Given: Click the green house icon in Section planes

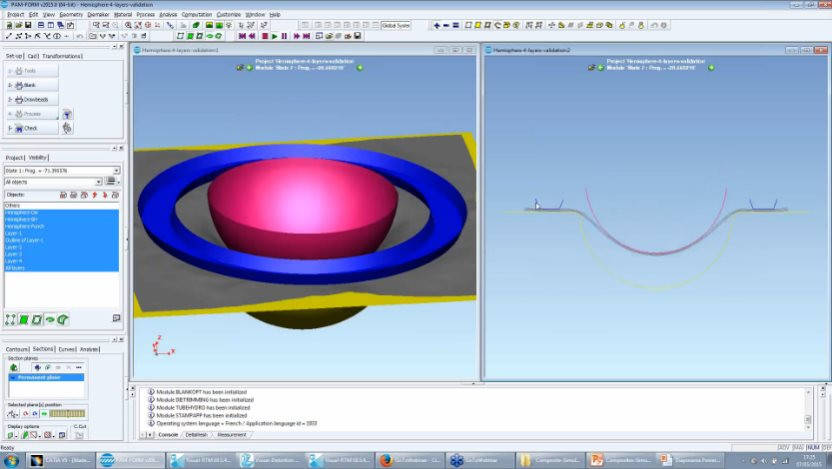Looking at the screenshot, I should pos(14,367).
